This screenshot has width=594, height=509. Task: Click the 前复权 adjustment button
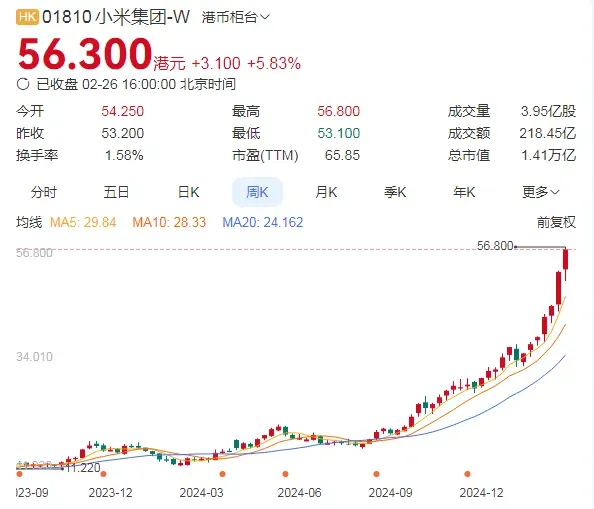pos(556,222)
